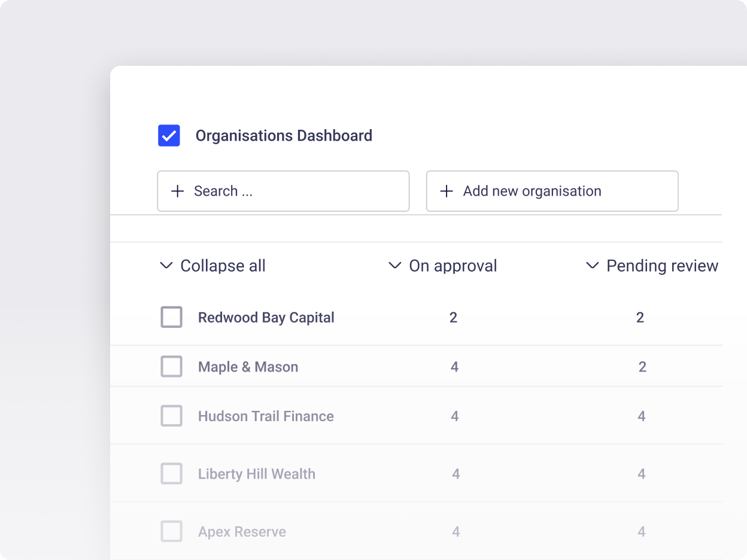Check the Liberty Hill Wealth checkbox
Viewport: 747px width, 560px height.
click(171, 473)
